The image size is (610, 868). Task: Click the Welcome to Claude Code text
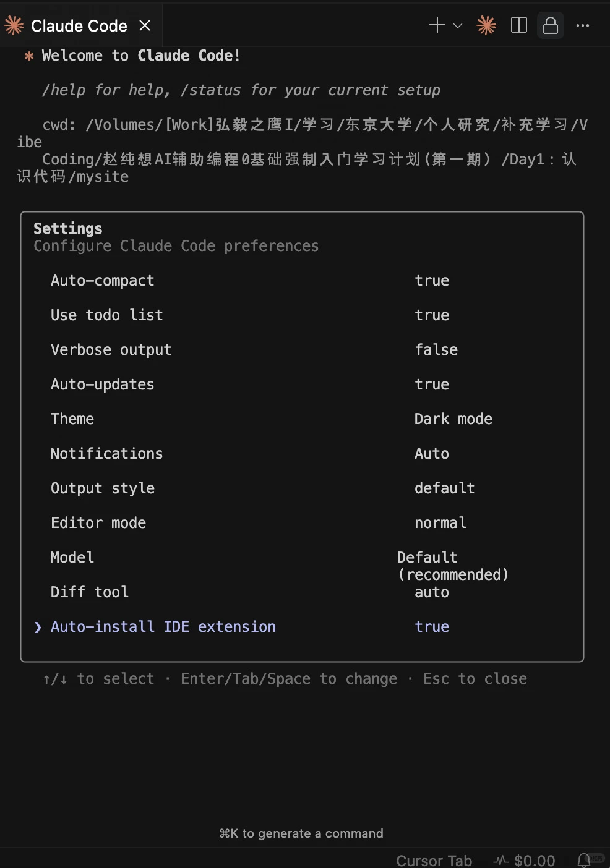click(x=141, y=56)
